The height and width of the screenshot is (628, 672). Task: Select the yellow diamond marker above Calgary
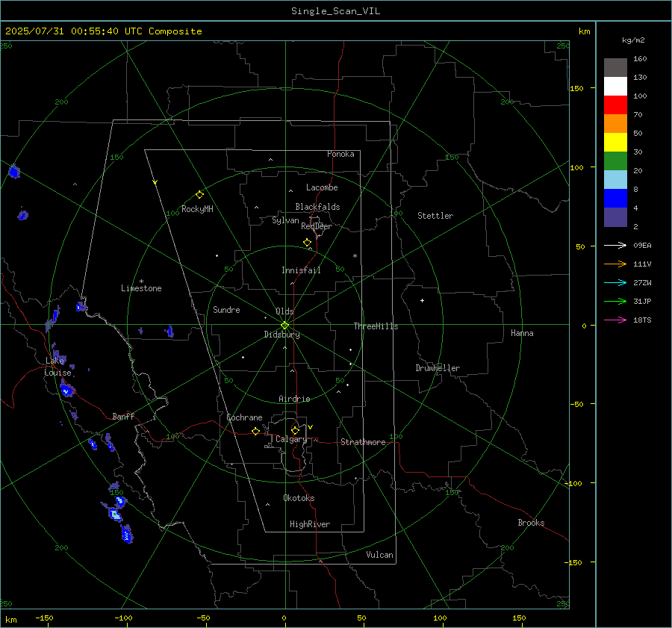(295, 430)
